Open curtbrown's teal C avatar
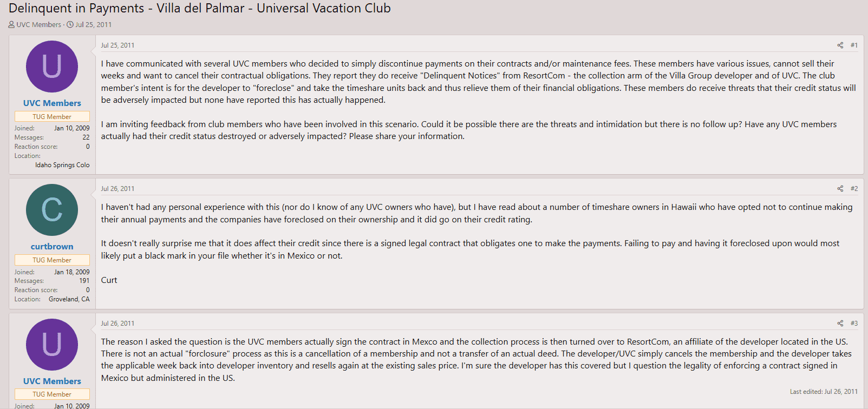 52,210
